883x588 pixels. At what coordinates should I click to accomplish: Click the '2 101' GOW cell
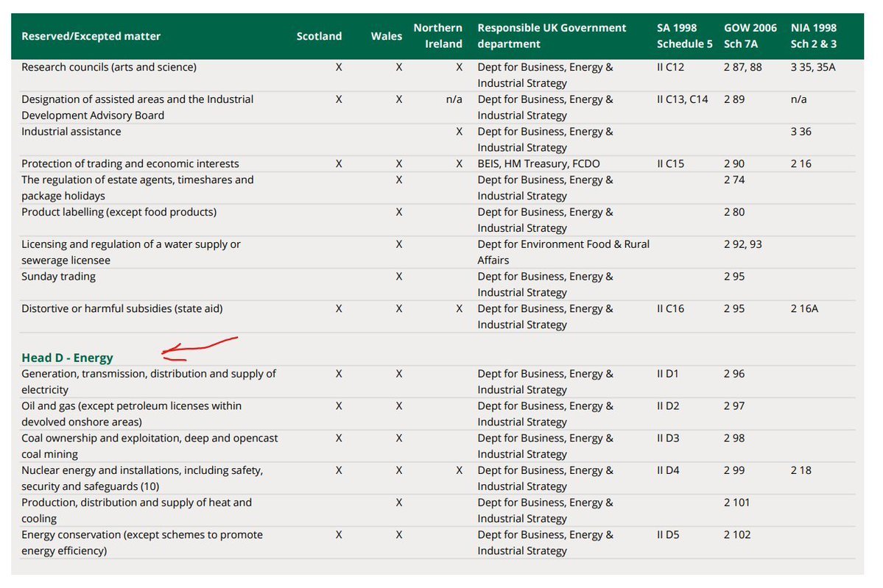736,503
